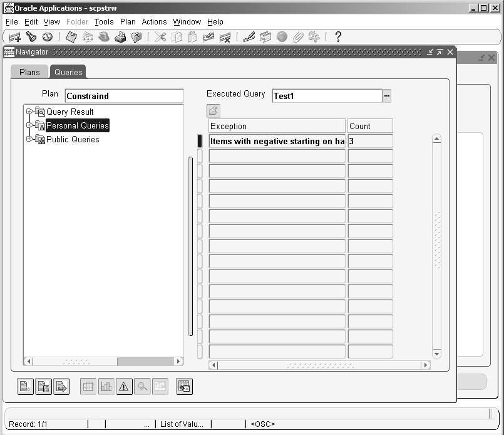Expand the Personal Queries tree node
This screenshot has width=504, height=435.
coord(29,125)
